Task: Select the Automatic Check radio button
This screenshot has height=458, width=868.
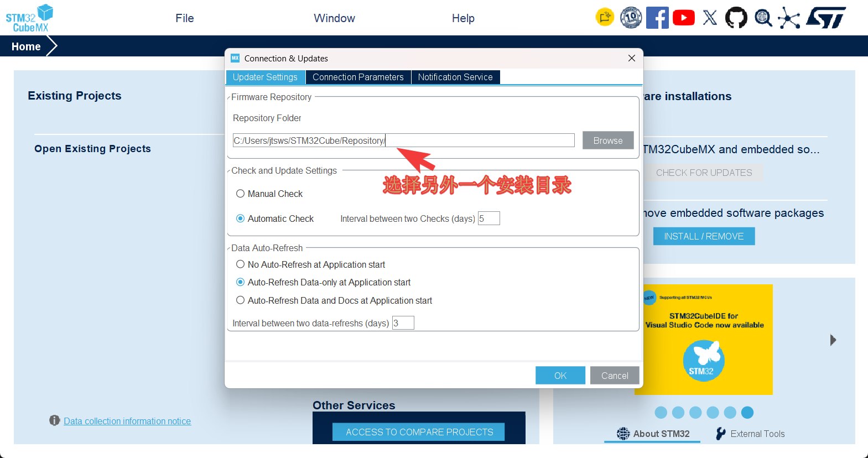Action: [x=240, y=218]
